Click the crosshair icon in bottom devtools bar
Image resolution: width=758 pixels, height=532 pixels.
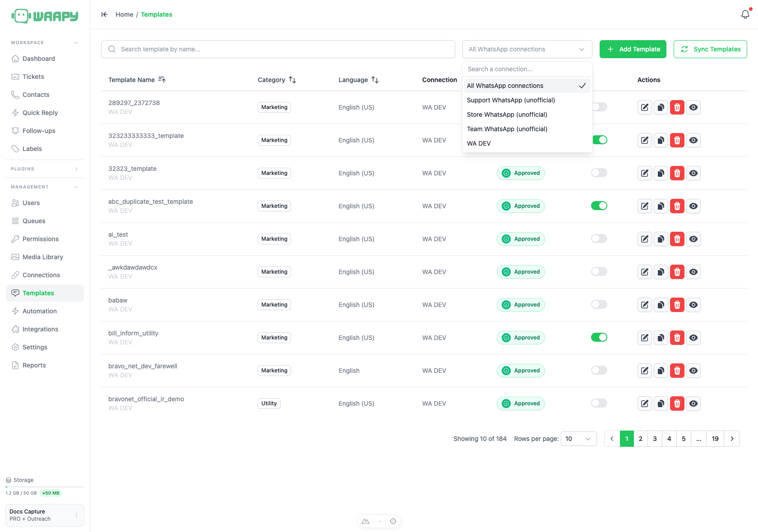click(393, 521)
